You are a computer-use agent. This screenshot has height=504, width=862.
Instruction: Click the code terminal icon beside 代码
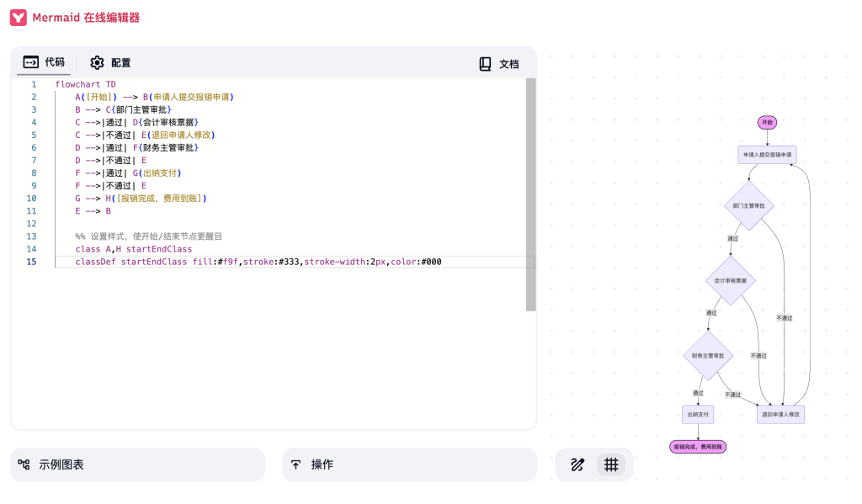pos(30,62)
